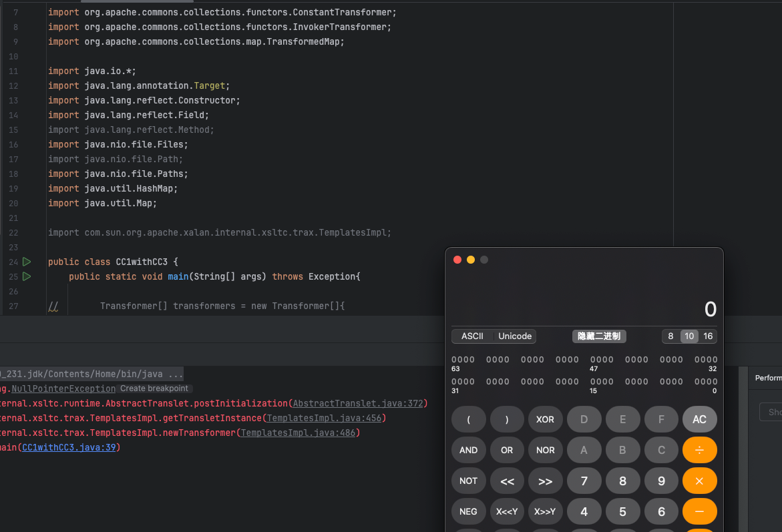Click the NOR button in Calculator
The width and height of the screenshot is (782, 532).
(545, 450)
